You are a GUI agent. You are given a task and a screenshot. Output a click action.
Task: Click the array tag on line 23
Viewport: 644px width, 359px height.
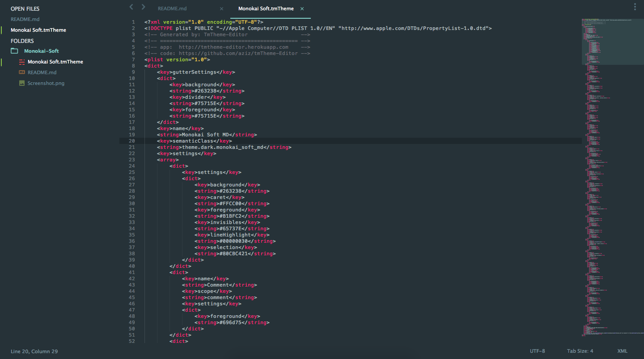(x=168, y=160)
